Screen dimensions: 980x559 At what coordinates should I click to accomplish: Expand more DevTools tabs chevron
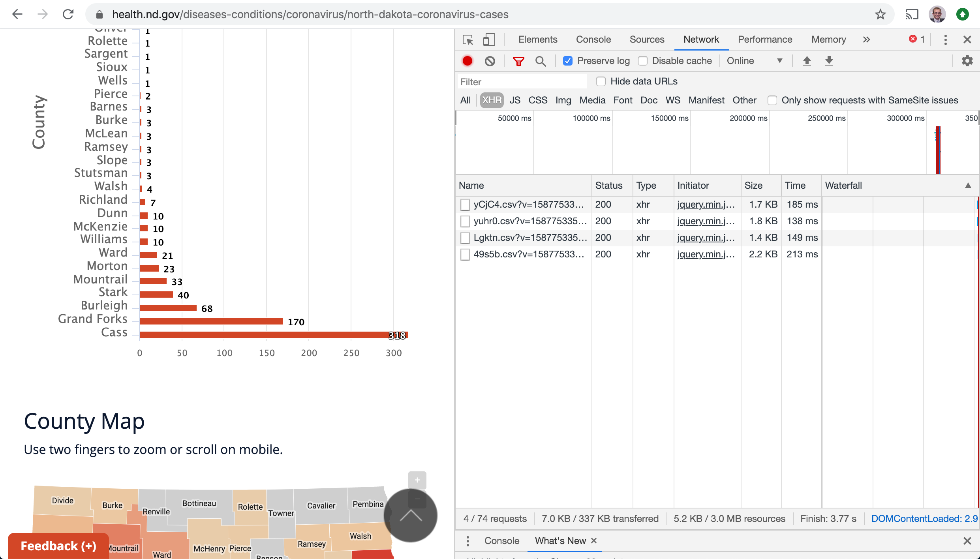(x=866, y=39)
